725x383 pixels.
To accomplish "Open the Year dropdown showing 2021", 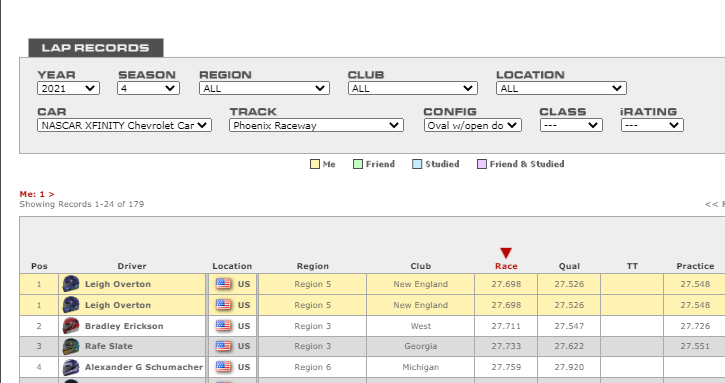I will coord(68,88).
